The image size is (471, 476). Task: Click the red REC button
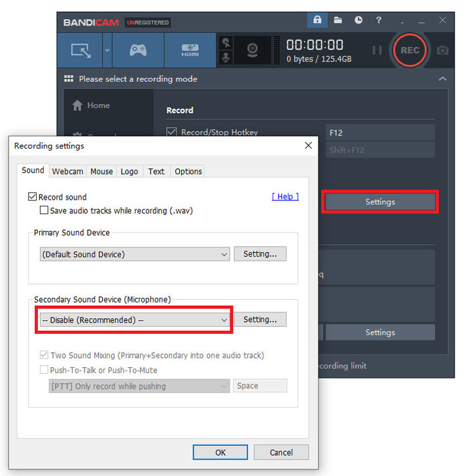(x=410, y=50)
